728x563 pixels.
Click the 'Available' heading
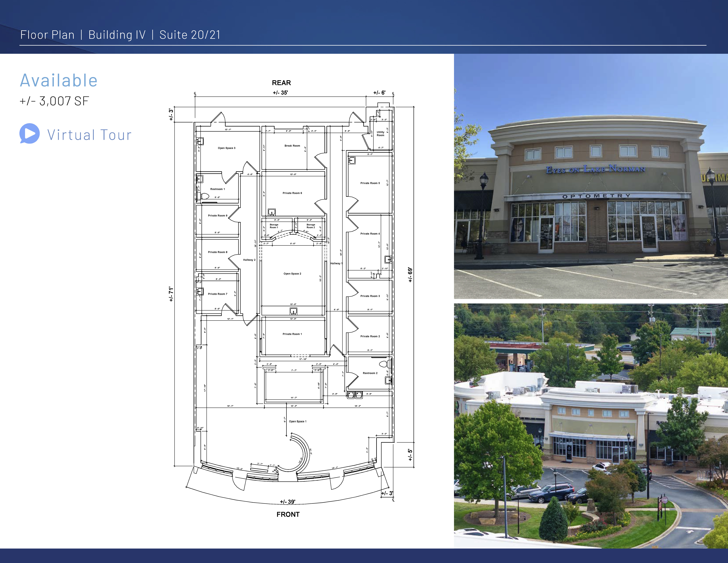point(59,80)
